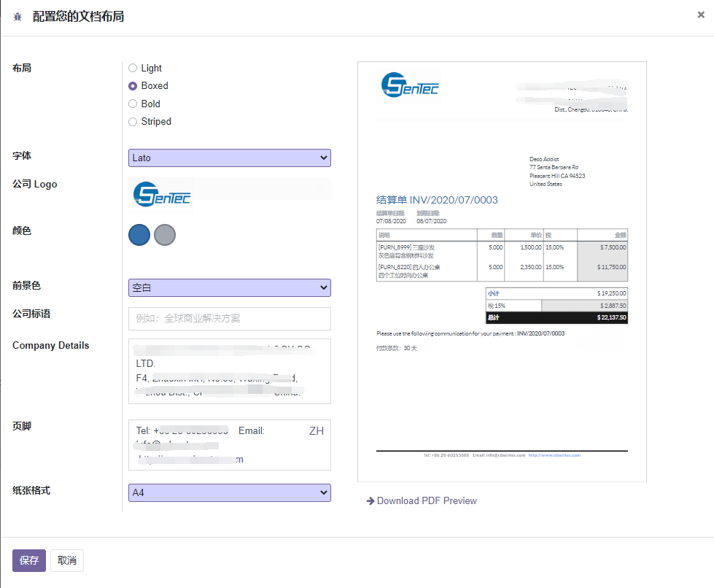This screenshot has width=714, height=588.
Task: Click the preview total amount $ 22,137.50
Action: (x=612, y=317)
